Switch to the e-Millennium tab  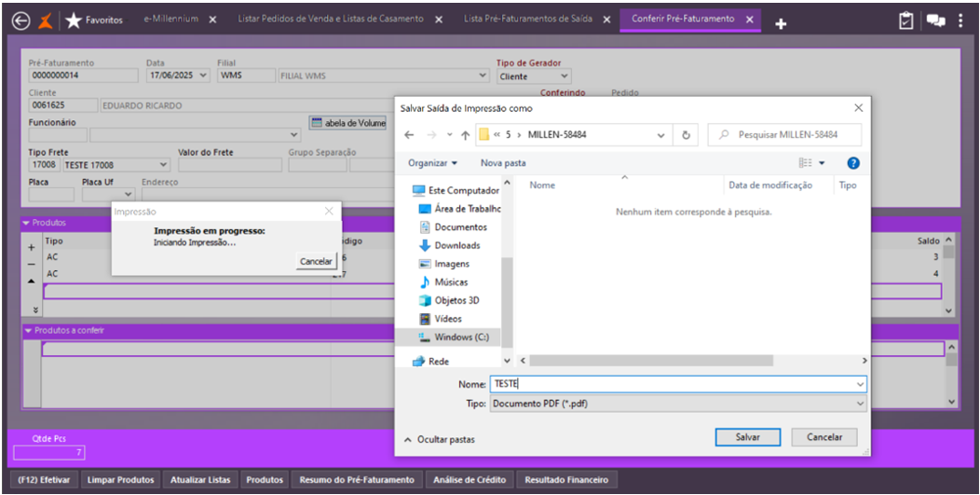pos(171,19)
